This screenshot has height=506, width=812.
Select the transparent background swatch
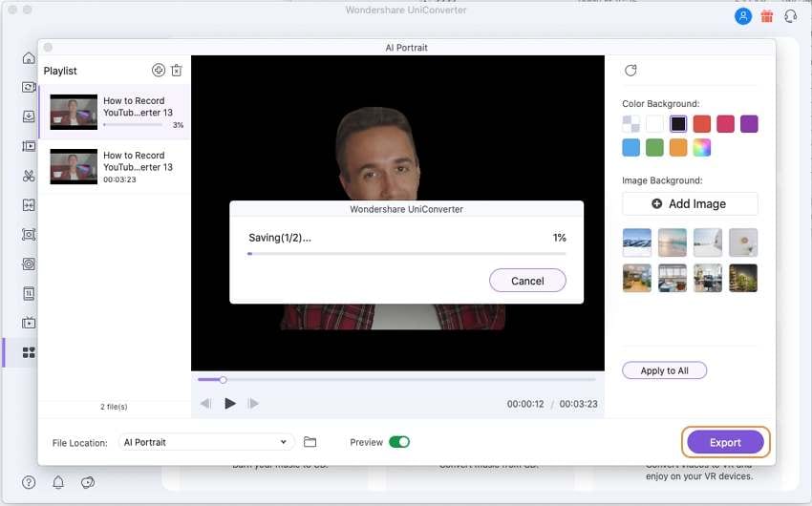point(630,124)
